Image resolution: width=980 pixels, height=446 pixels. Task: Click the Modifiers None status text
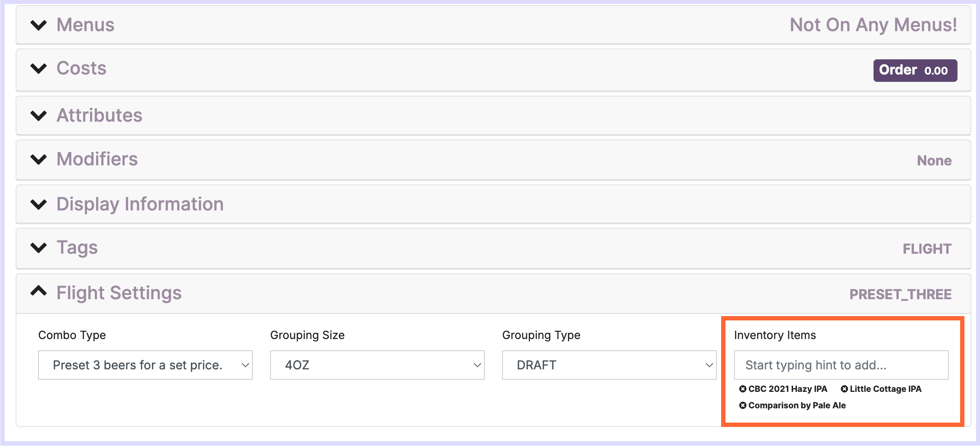pyautogui.click(x=934, y=161)
